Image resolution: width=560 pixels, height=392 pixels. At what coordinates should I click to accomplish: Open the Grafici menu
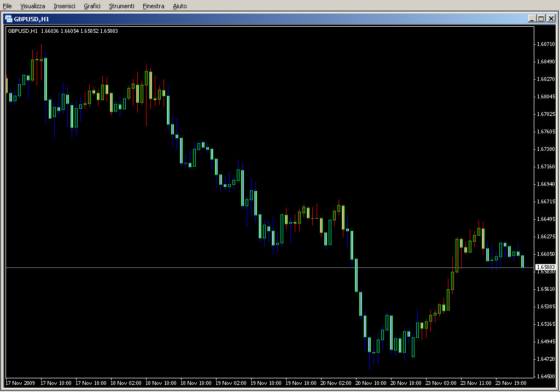(92, 6)
